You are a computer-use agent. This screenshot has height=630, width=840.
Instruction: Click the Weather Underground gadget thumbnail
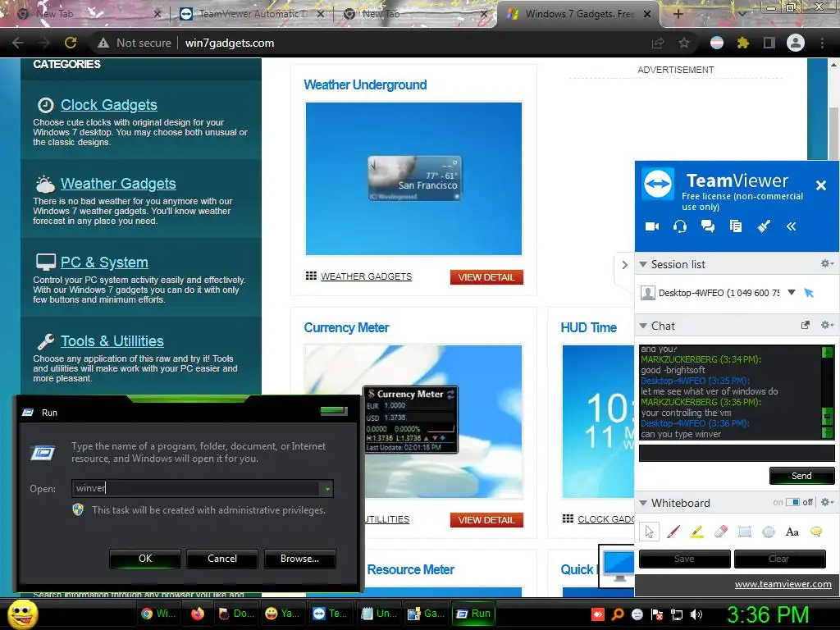point(413,179)
